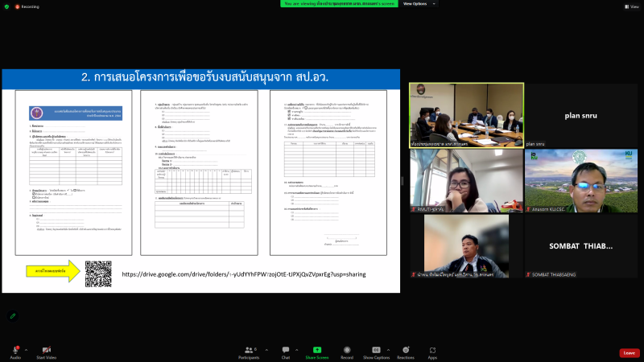Expand audio options arrow beside Audio
644x362 pixels.
tap(26, 350)
